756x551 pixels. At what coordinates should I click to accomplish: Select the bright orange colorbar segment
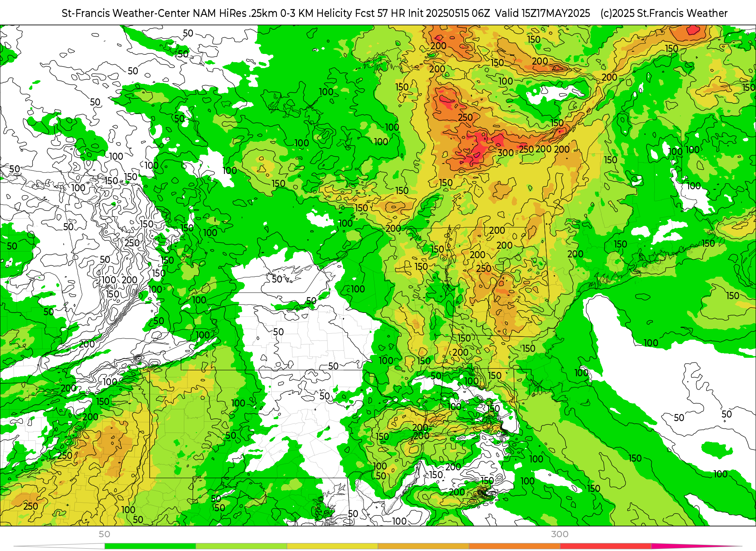pyautogui.click(x=514, y=546)
